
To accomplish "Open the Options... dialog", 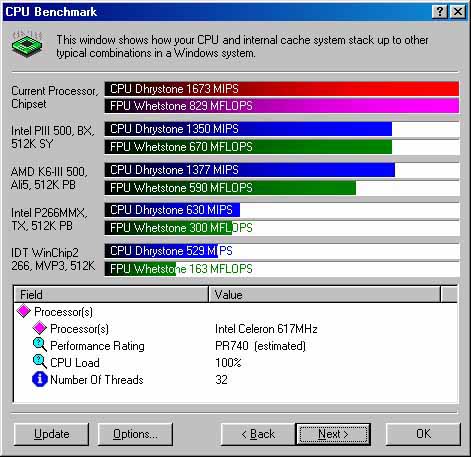I will click(135, 434).
